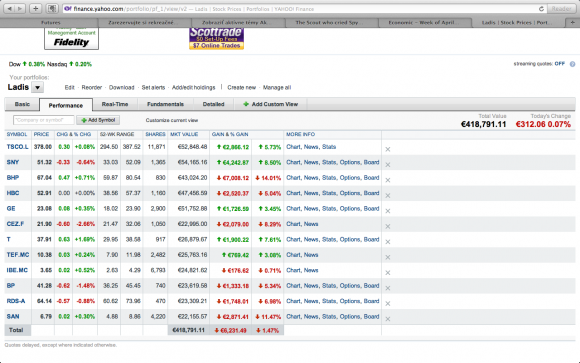Viewport: 580px width, 363px height.
Task: Open the Scottrade advertisement banner
Action: (216, 38)
